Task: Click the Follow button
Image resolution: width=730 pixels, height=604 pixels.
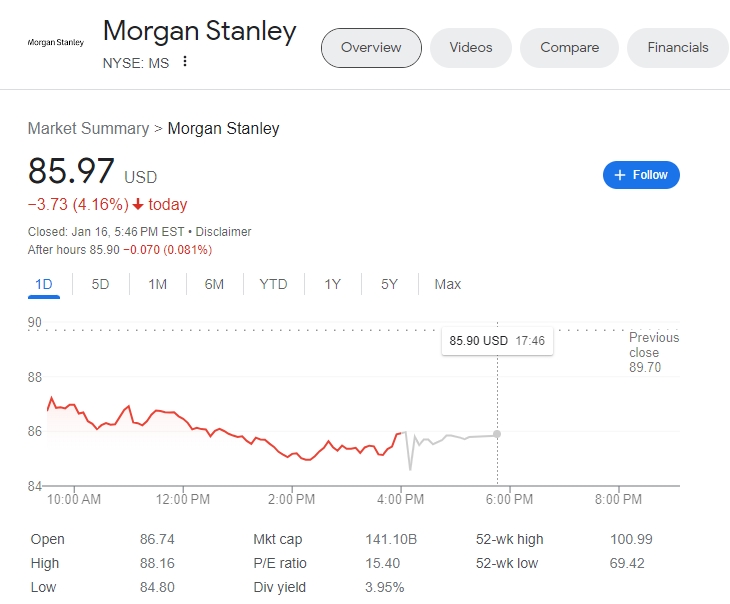Action: 641,175
